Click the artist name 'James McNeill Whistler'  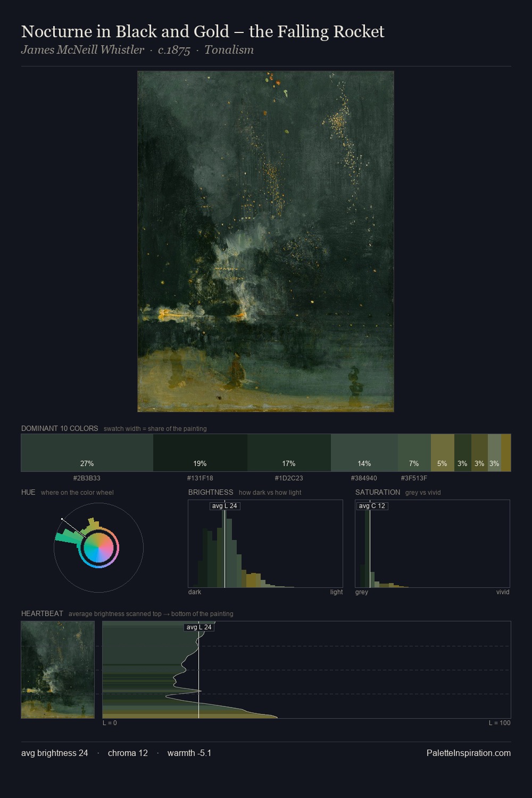pyautogui.click(x=82, y=50)
